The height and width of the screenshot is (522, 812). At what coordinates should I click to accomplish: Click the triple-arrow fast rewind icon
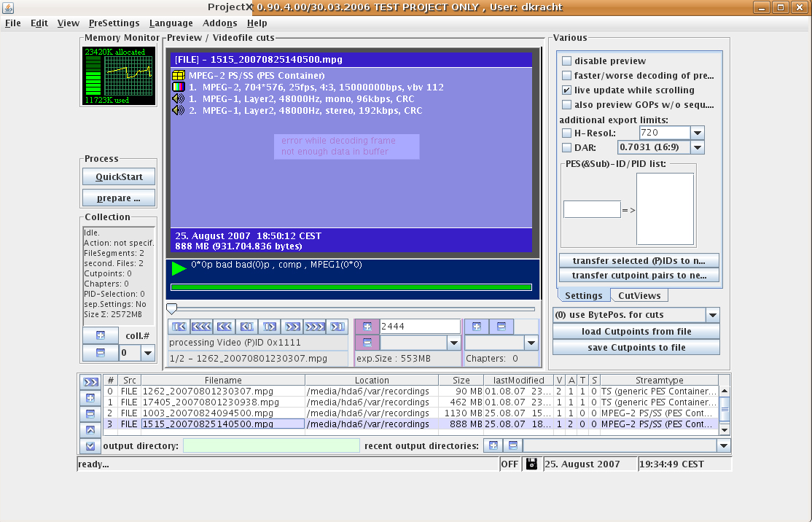click(x=202, y=327)
